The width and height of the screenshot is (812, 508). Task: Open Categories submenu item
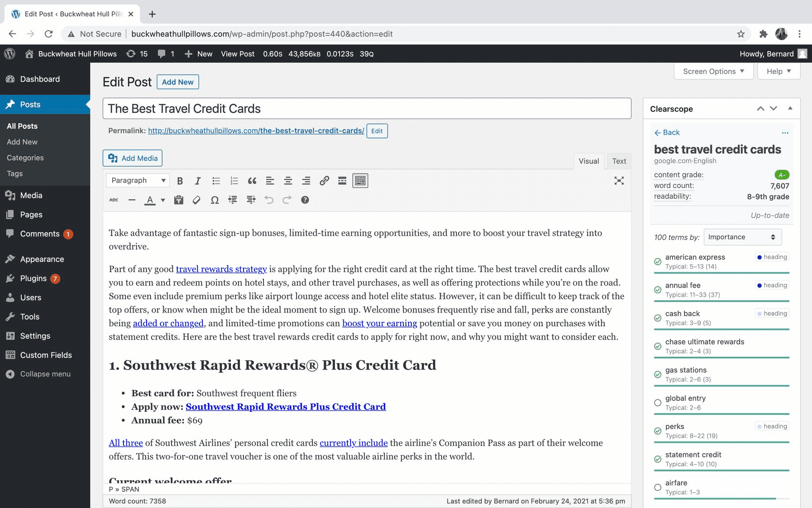tap(25, 158)
